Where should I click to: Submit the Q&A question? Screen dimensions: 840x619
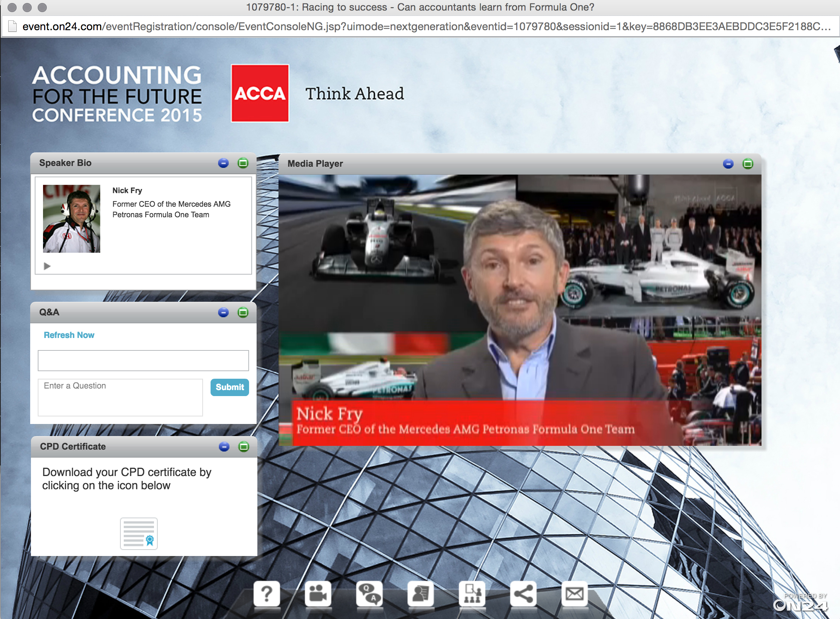[229, 387]
